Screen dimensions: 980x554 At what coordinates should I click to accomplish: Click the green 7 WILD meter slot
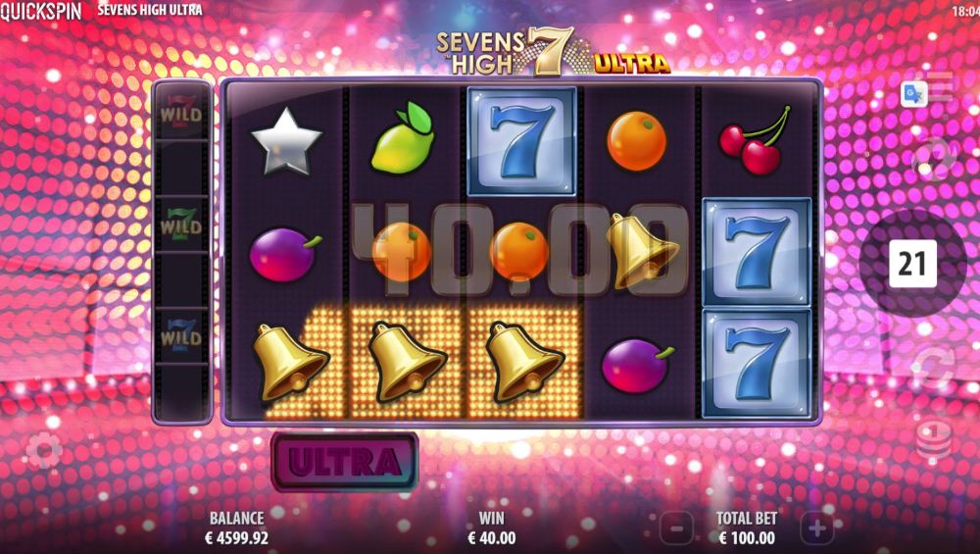coord(181,223)
